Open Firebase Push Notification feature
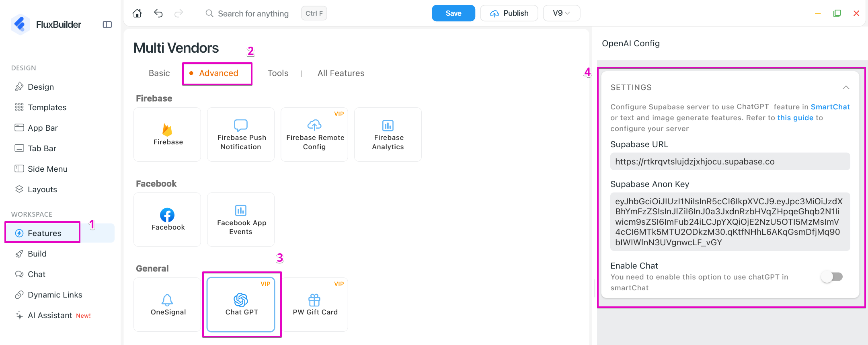The image size is (868, 345). pyautogui.click(x=241, y=134)
